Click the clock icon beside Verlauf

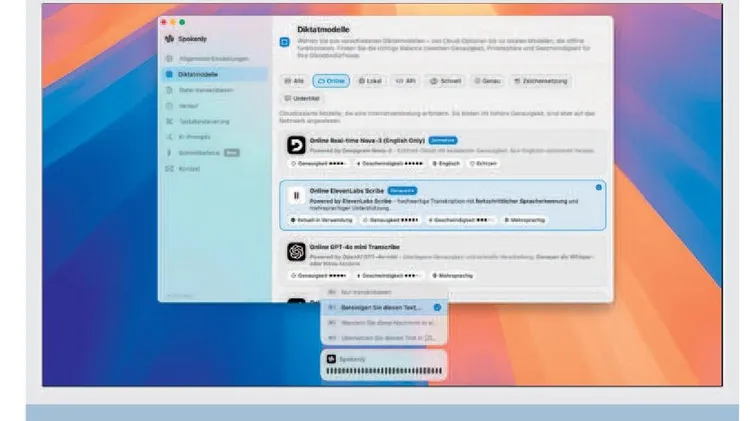point(169,106)
